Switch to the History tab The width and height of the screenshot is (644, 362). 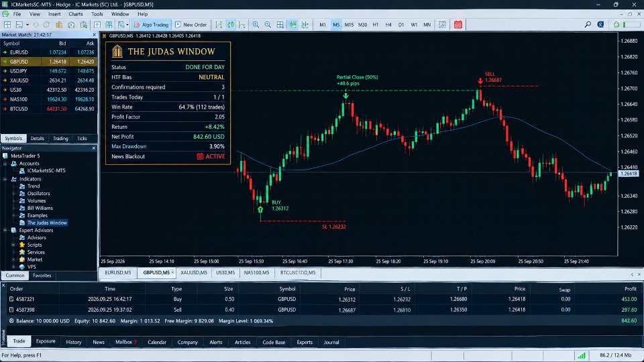pyautogui.click(x=74, y=342)
